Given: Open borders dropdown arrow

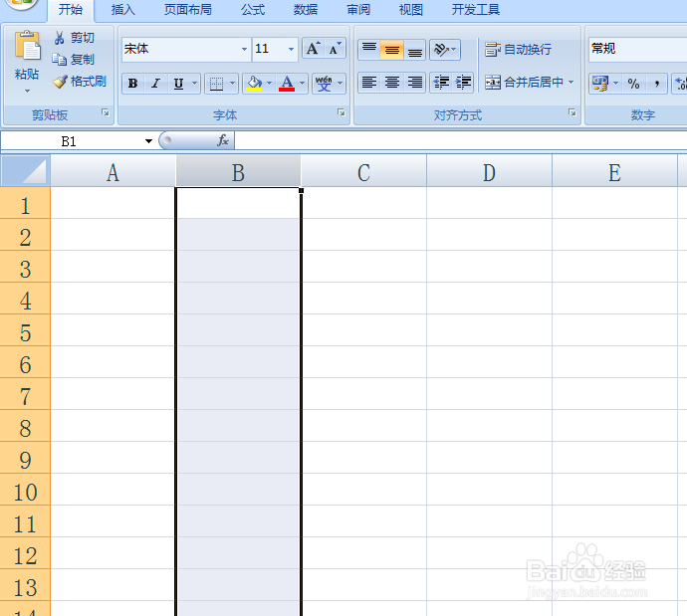Looking at the screenshot, I should [x=233, y=84].
